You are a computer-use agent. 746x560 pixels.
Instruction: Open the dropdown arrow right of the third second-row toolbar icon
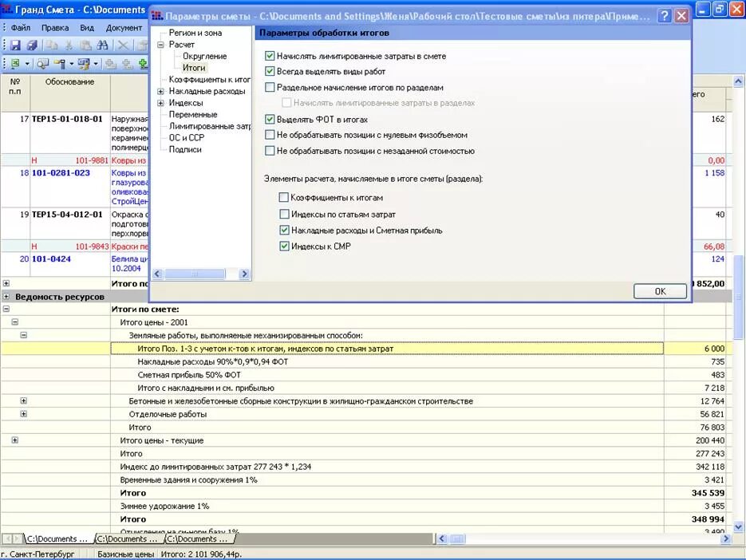(96, 63)
